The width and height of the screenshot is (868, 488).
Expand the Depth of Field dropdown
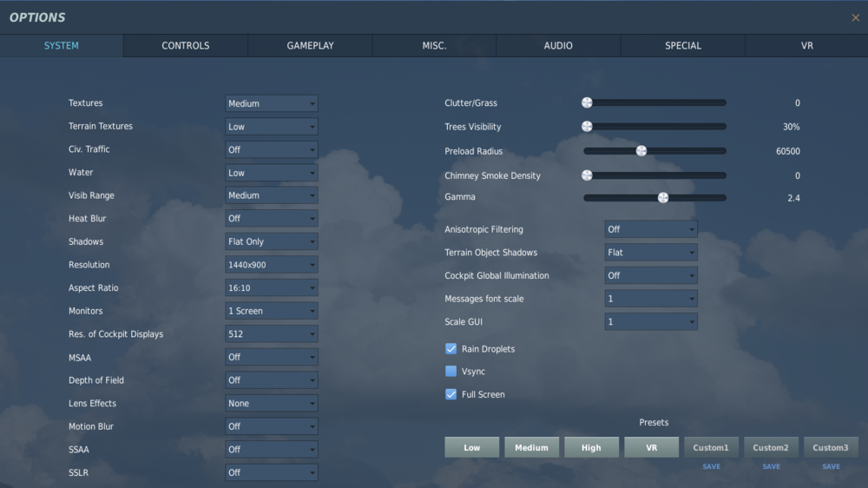(x=271, y=380)
